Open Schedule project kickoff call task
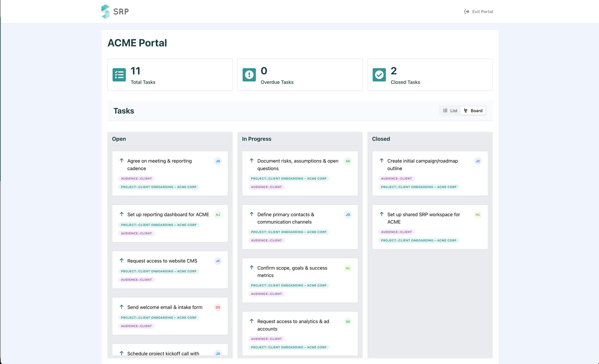This screenshot has height=364, width=599. 163,353
